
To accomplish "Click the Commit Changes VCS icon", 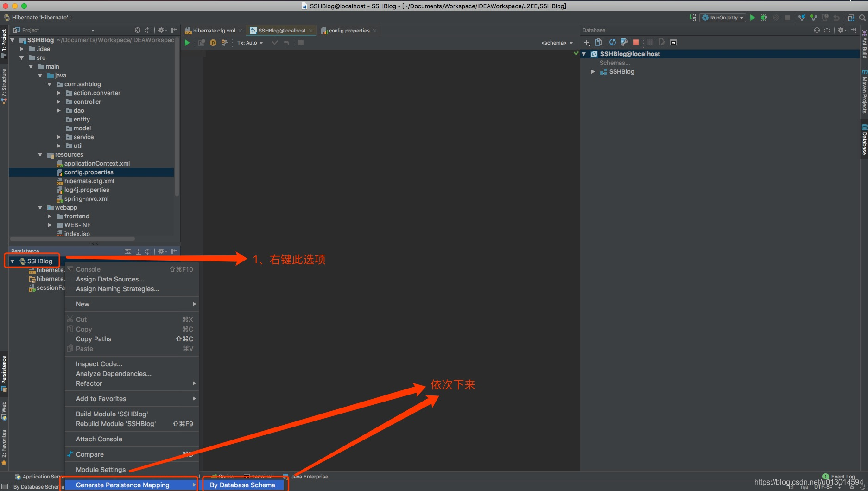I will point(813,18).
